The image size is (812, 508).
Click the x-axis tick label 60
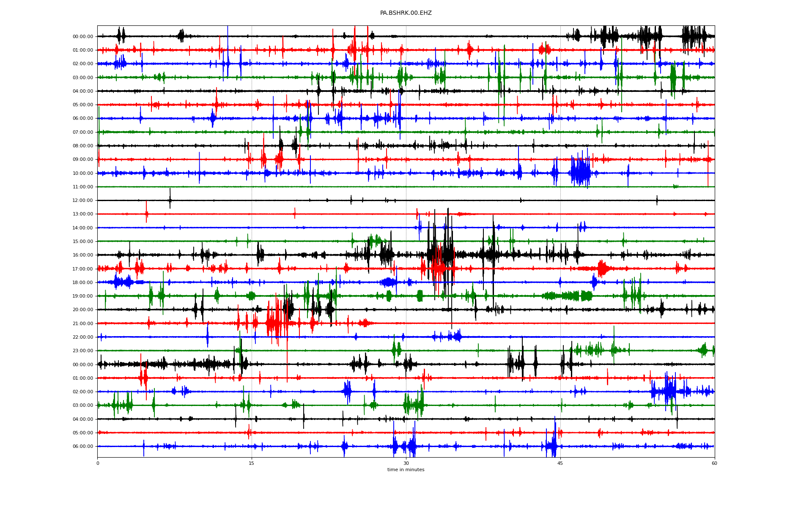[714, 463]
